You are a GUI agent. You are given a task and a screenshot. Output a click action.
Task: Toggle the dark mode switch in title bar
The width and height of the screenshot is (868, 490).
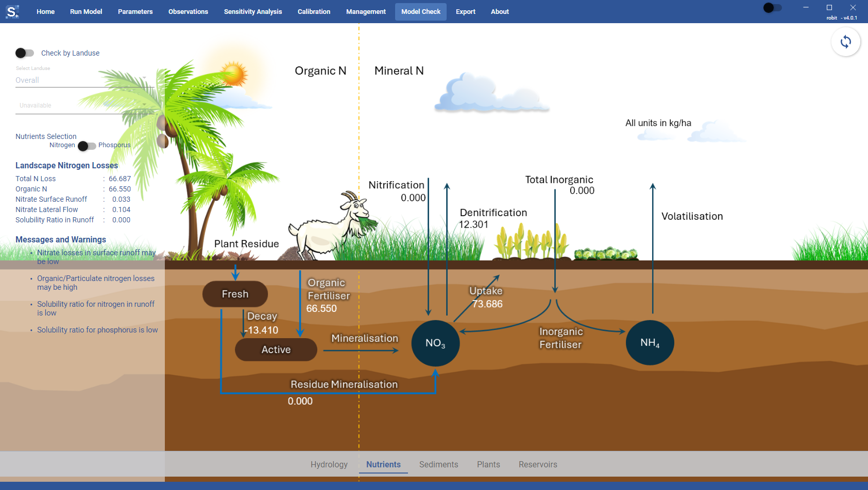[773, 8]
